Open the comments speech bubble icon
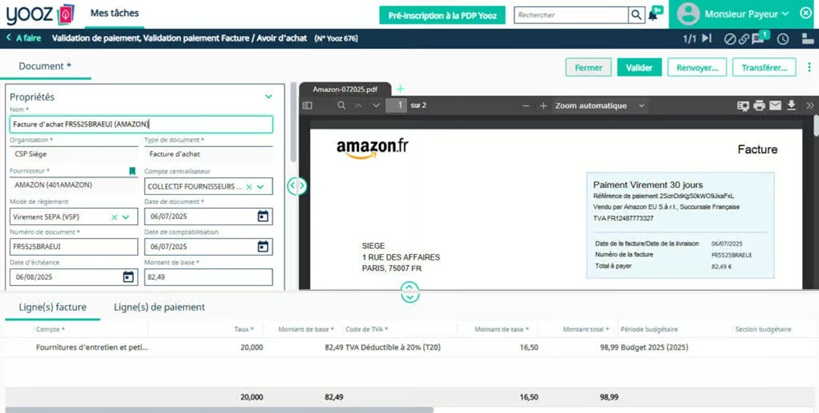The height and width of the screenshot is (413, 819). (x=759, y=39)
